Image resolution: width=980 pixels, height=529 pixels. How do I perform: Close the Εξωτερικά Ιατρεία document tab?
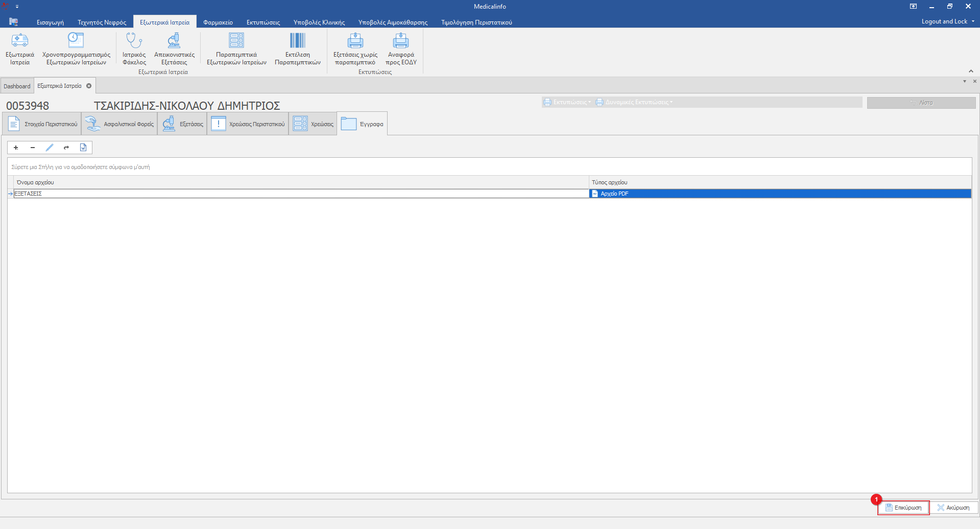tap(89, 86)
